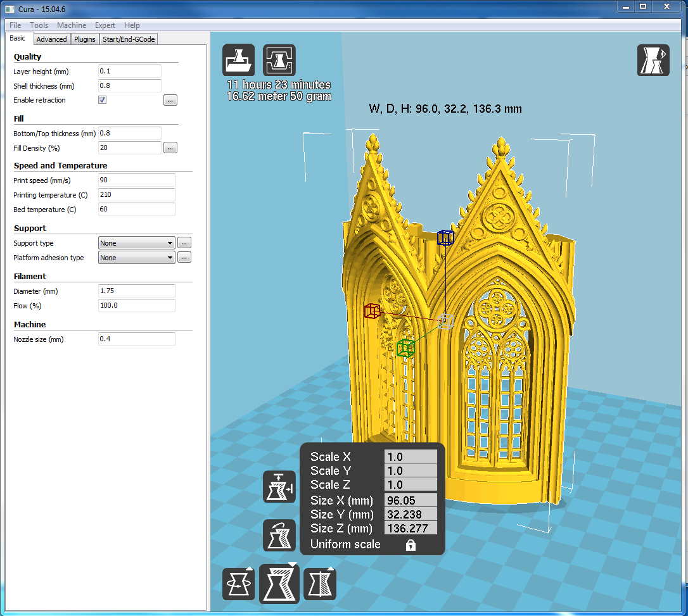The height and width of the screenshot is (616, 688).
Task: Click the scale To Max icon
Action: pyautogui.click(x=279, y=487)
